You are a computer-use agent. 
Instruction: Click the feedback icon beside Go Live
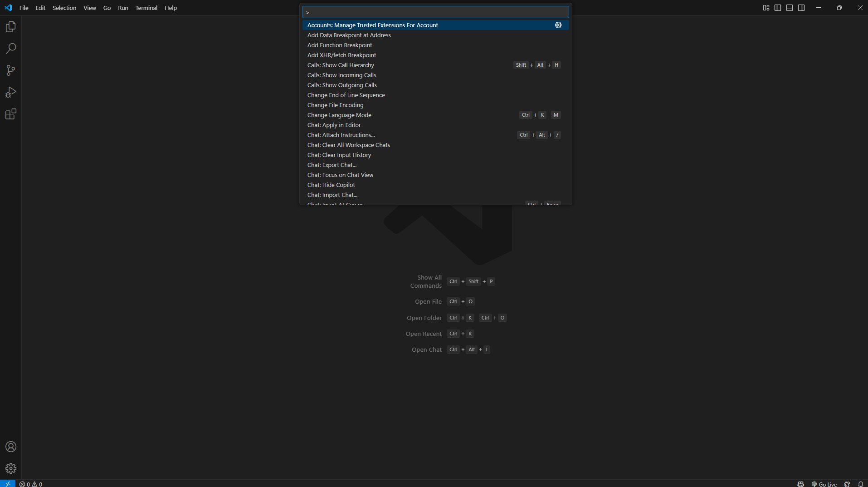coord(847,484)
